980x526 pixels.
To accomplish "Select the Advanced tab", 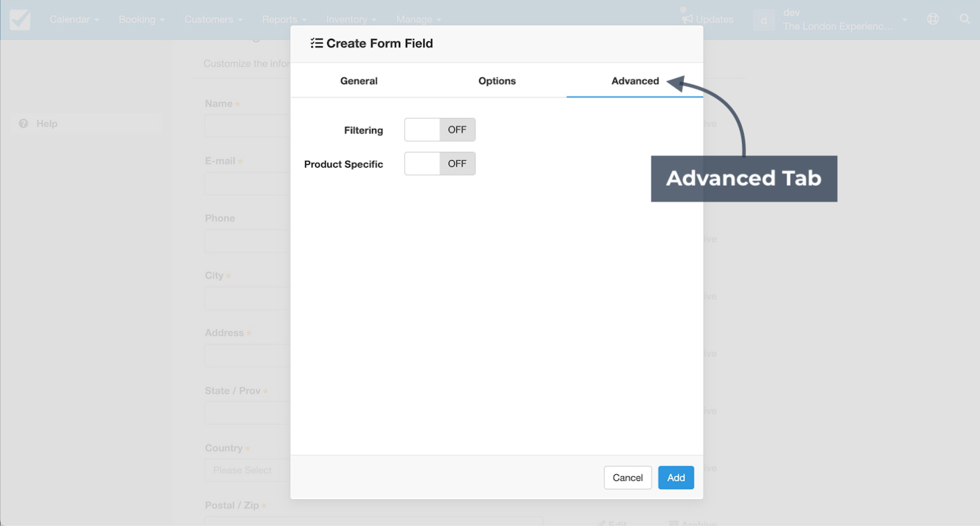I will pyautogui.click(x=635, y=81).
